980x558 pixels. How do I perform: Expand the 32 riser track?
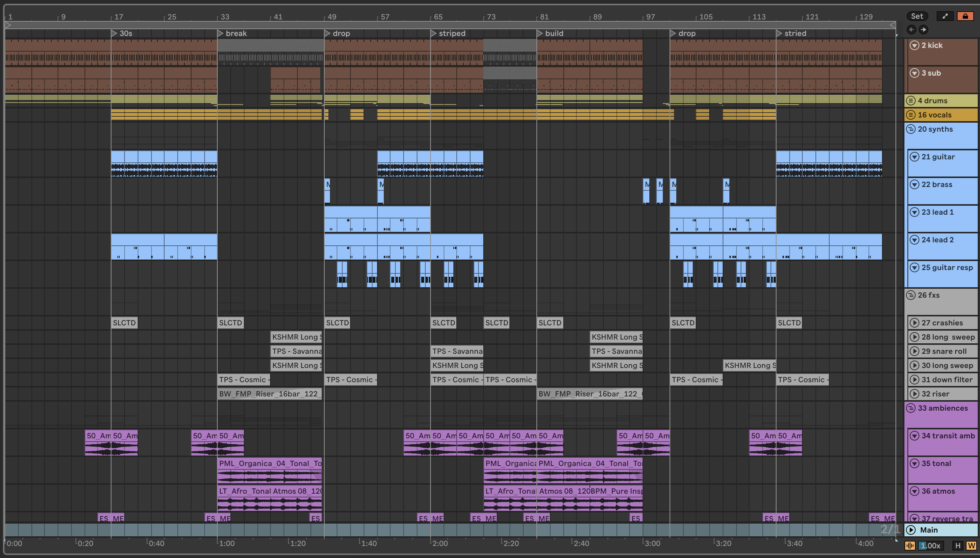click(915, 393)
